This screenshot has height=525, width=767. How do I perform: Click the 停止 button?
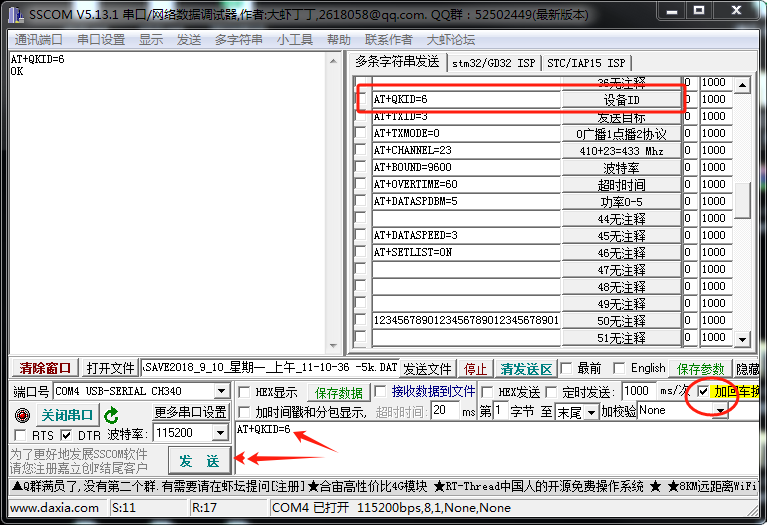(475, 368)
